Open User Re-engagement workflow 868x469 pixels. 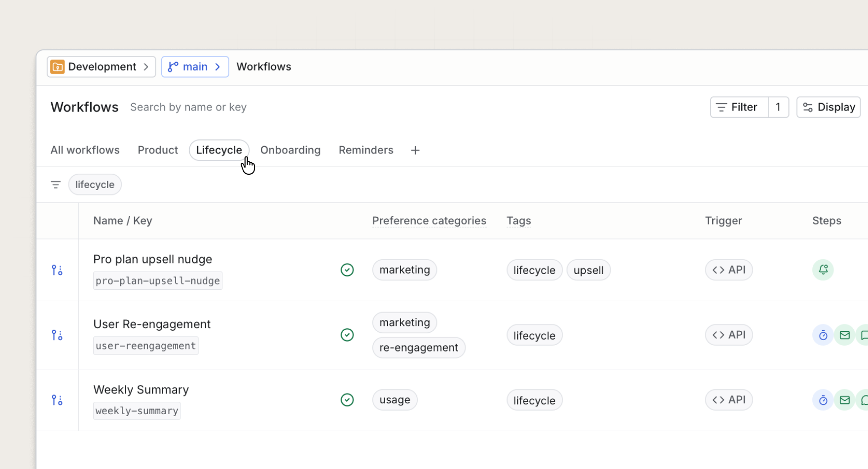click(x=152, y=324)
